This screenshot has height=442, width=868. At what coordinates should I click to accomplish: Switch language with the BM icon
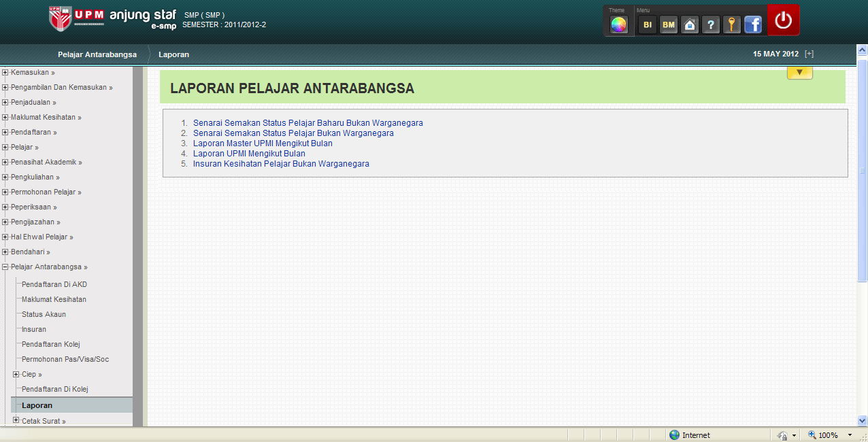669,25
